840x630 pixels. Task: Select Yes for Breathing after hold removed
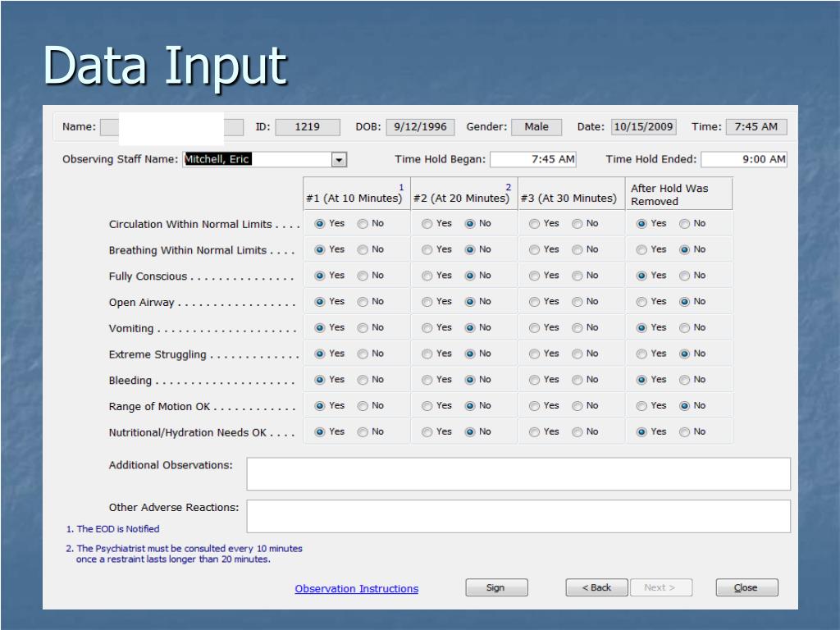pos(641,249)
